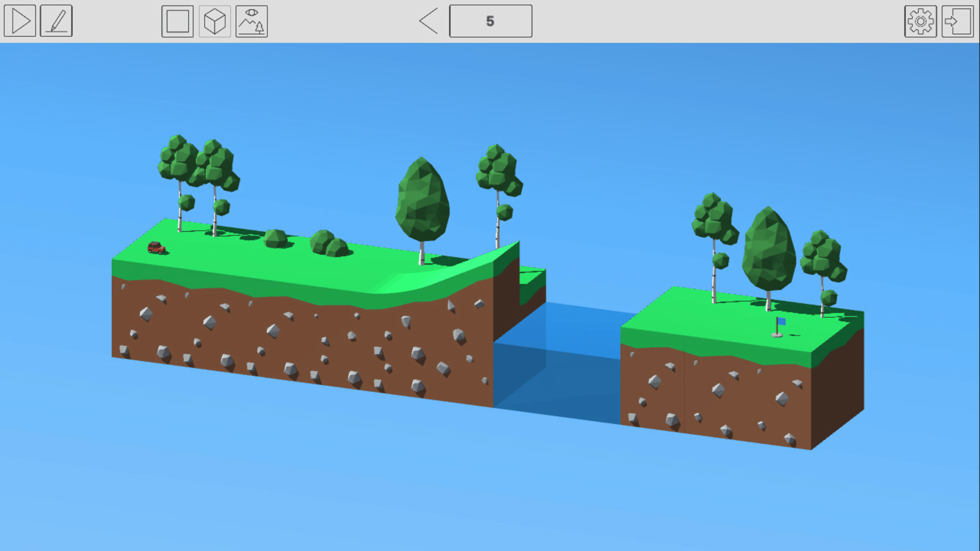
Task: Switch to flat 2D square view
Action: 177,21
